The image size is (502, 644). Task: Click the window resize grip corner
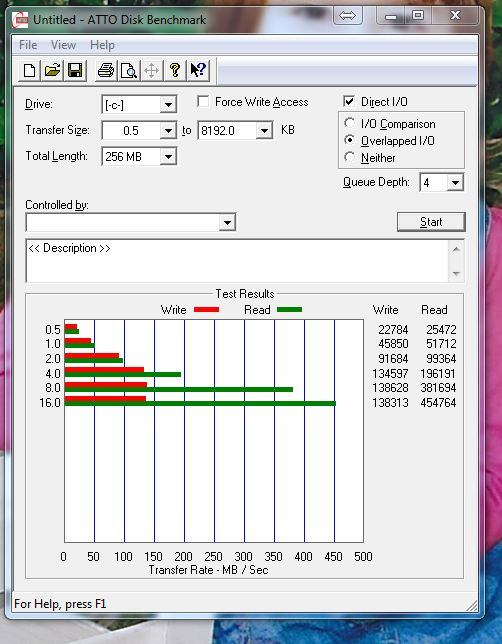(472, 605)
